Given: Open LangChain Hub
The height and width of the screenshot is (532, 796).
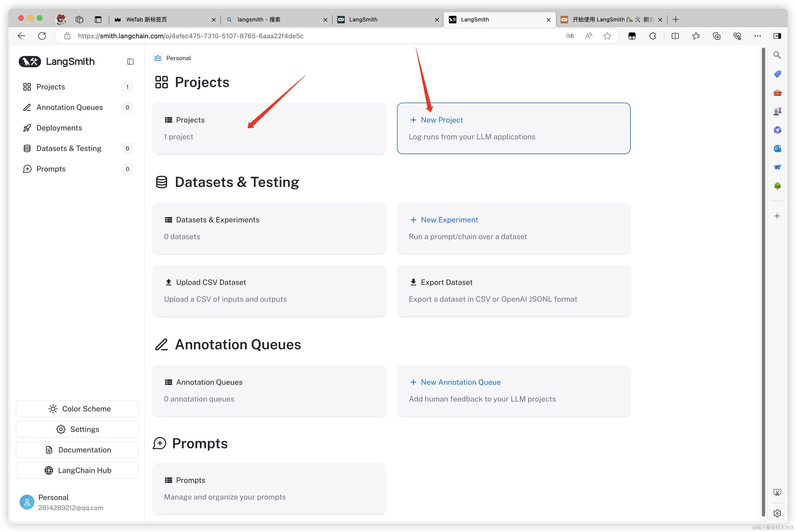Looking at the screenshot, I should click(x=77, y=470).
